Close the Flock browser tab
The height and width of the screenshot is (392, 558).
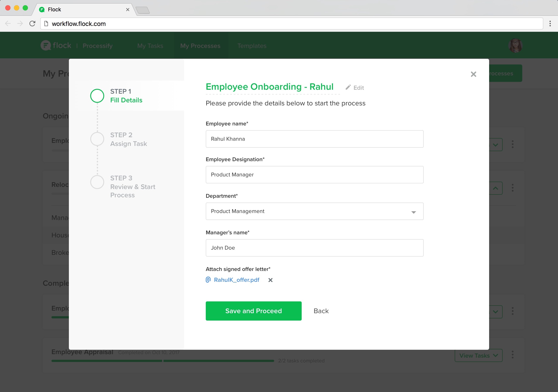coord(128,9)
